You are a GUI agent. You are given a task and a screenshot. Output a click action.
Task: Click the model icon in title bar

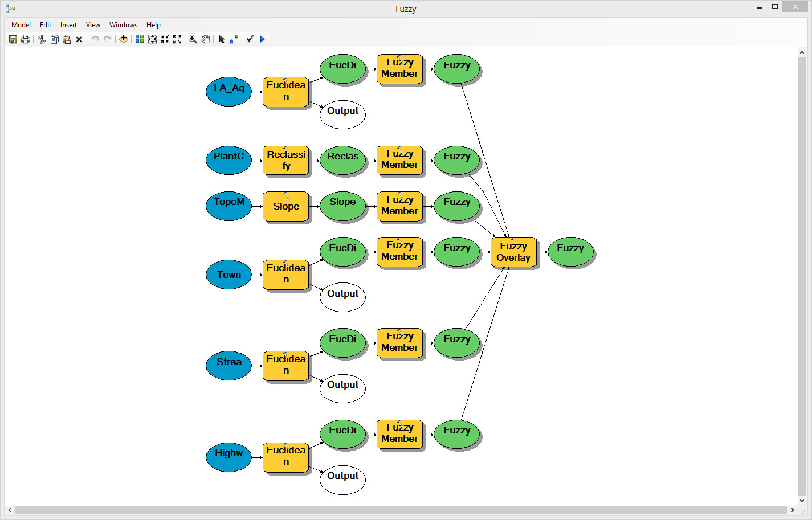point(10,9)
